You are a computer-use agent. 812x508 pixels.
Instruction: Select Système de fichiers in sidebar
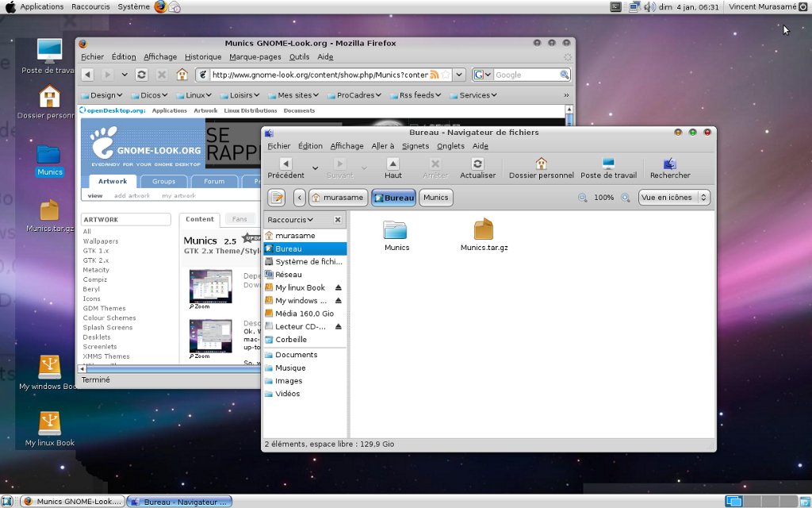pyautogui.click(x=305, y=262)
